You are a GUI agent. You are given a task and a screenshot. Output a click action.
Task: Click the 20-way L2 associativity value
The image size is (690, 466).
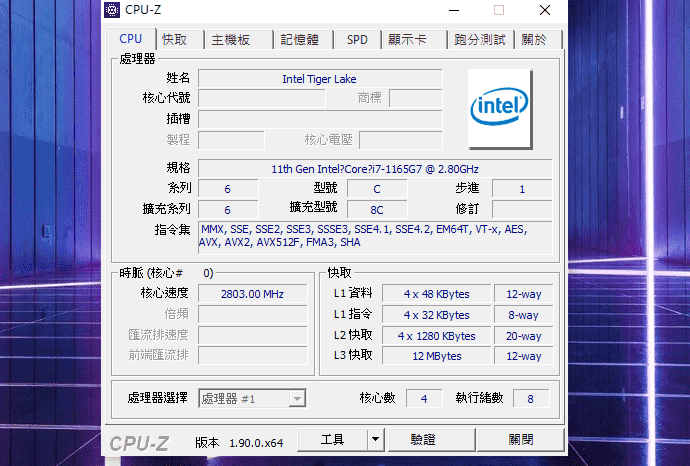[x=523, y=336]
